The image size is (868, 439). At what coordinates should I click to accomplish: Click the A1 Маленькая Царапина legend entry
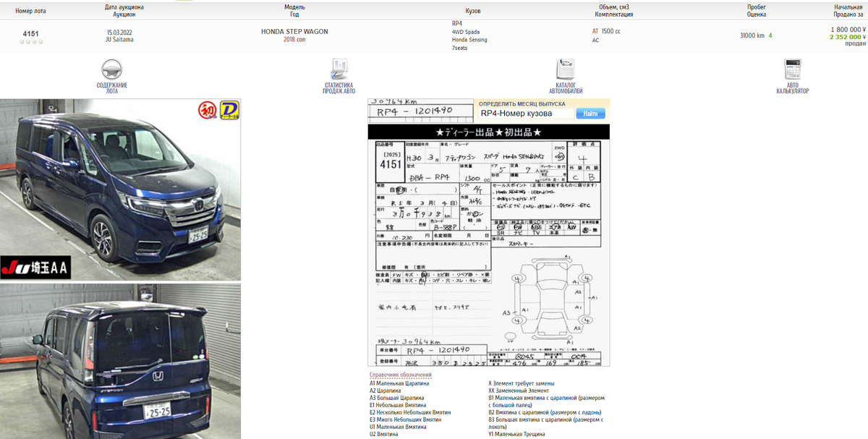pos(399,383)
